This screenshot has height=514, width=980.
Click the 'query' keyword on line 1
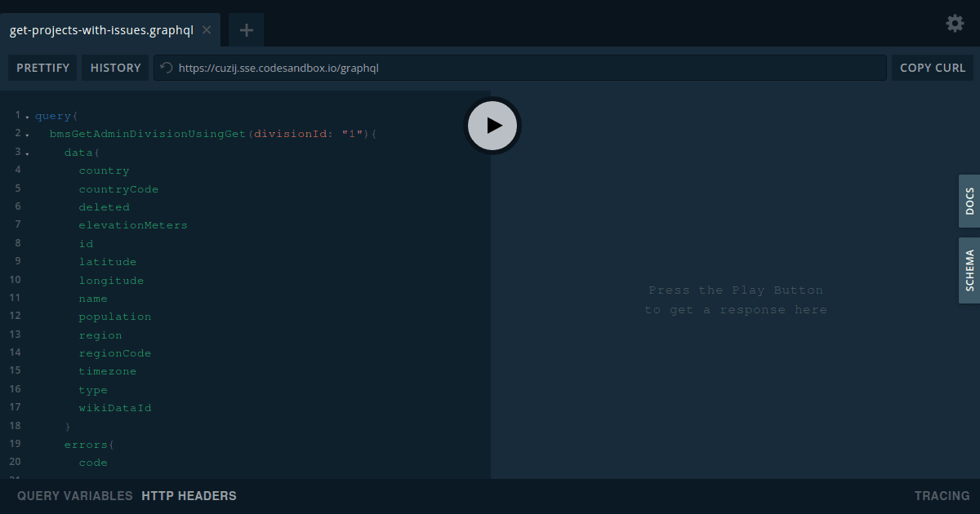point(53,116)
